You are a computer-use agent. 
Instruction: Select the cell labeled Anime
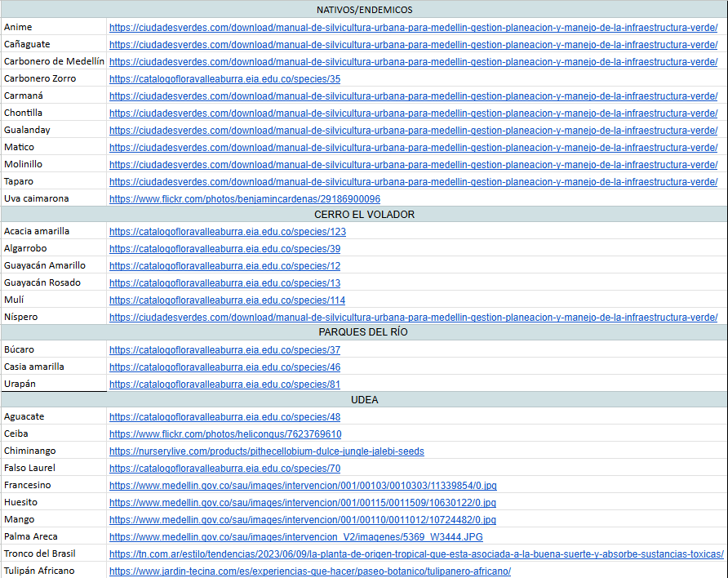coord(54,27)
